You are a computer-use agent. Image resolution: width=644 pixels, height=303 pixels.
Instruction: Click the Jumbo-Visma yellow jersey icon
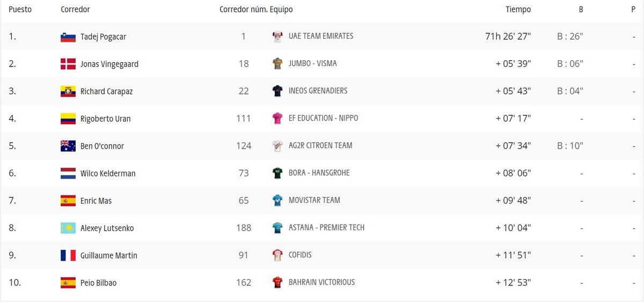click(x=277, y=64)
